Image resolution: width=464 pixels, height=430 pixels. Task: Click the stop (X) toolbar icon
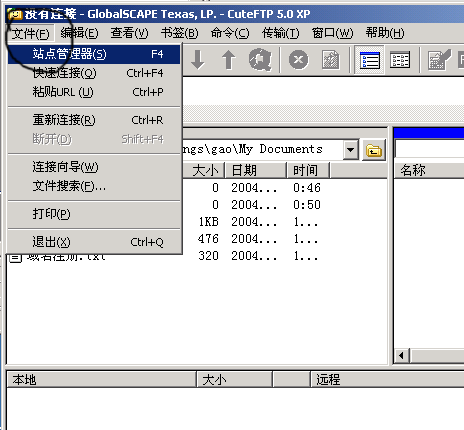tap(298, 60)
